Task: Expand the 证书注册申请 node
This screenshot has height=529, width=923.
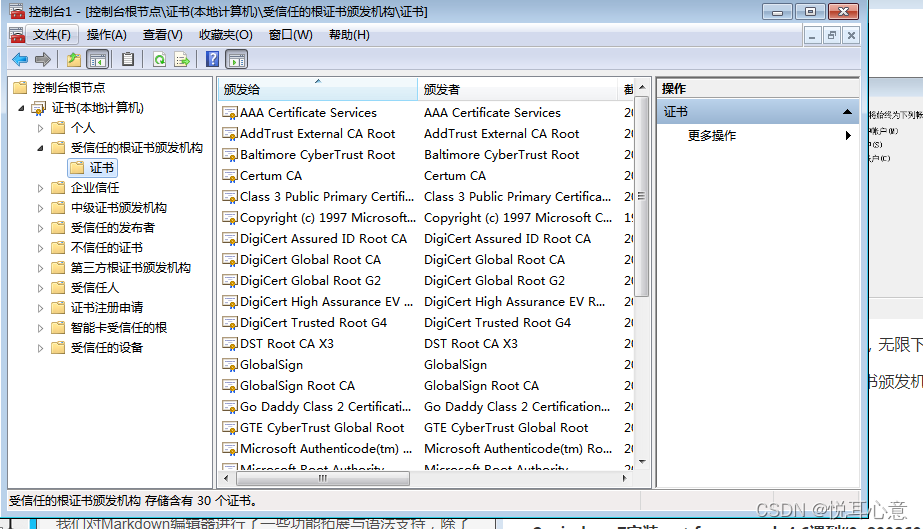Action: pyautogui.click(x=41, y=308)
